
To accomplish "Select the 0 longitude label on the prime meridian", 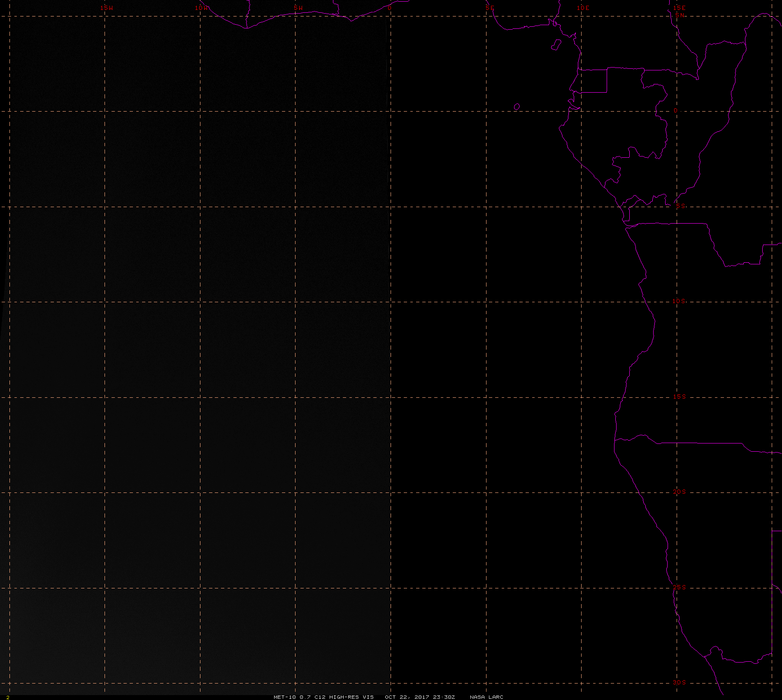I will pos(389,8).
